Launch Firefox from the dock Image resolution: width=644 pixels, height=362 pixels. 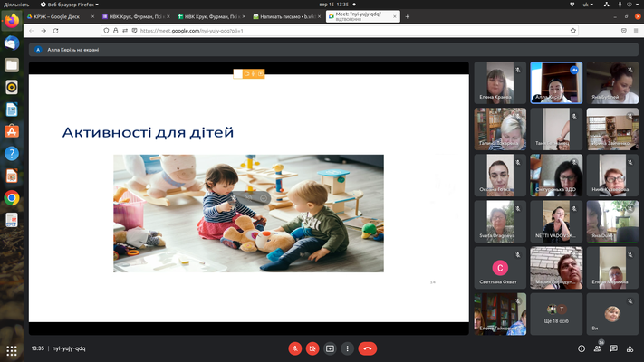[x=12, y=21]
